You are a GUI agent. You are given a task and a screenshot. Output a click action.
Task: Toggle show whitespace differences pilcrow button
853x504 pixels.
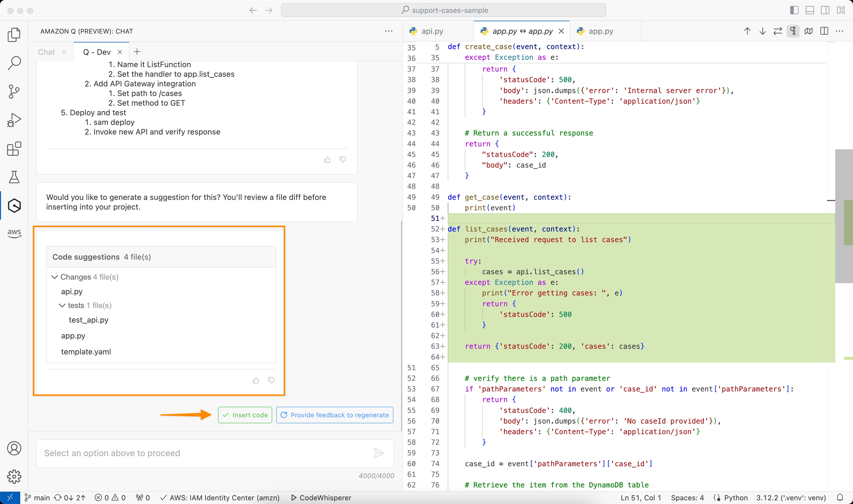coord(793,31)
